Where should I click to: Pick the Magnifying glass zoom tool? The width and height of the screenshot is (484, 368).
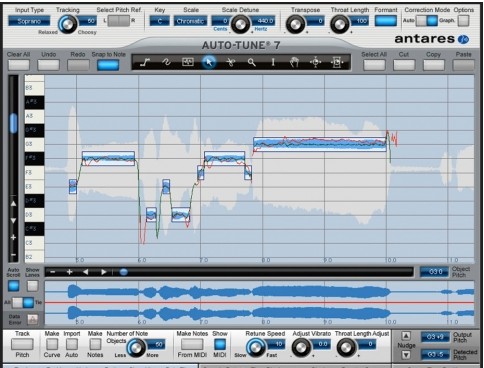(x=252, y=62)
